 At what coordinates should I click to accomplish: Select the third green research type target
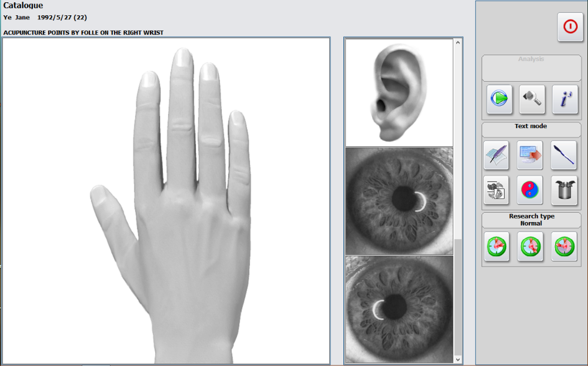tap(564, 246)
